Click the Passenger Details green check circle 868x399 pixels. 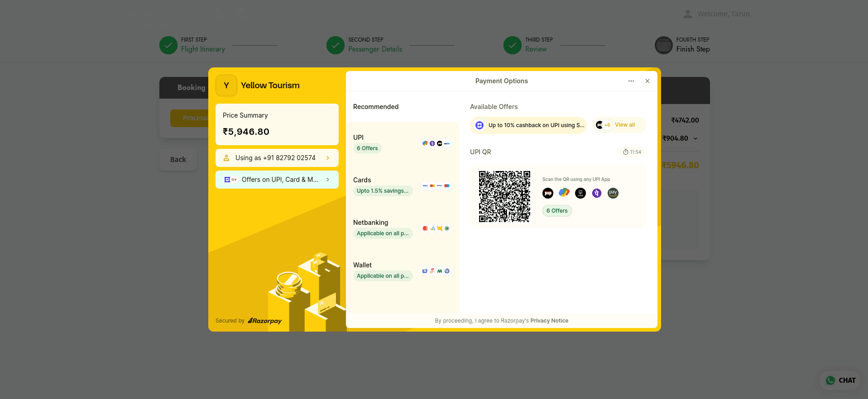336,45
